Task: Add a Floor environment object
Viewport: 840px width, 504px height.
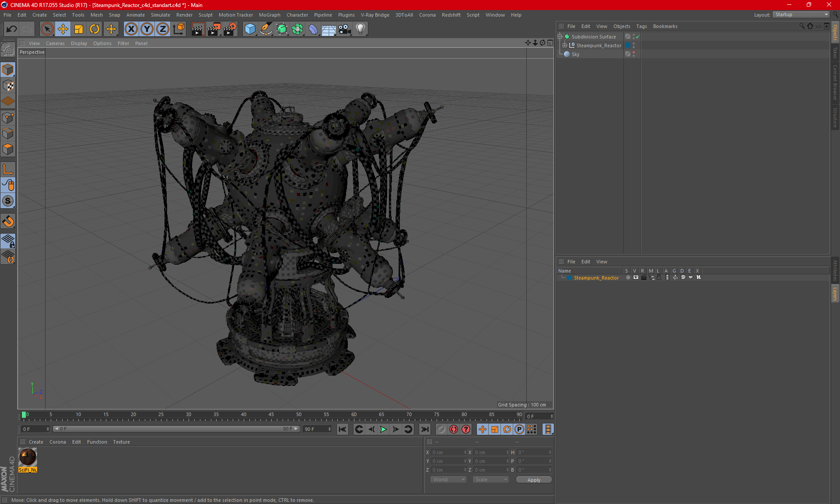Action: (x=329, y=29)
